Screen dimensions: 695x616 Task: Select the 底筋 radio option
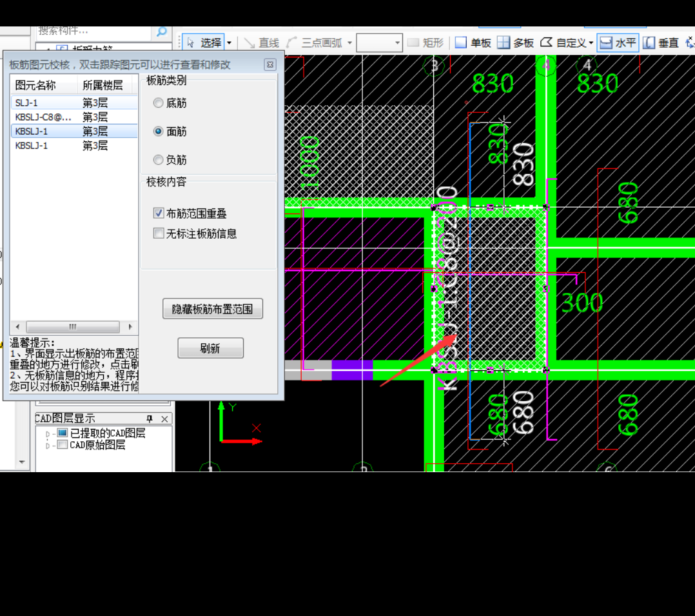tap(158, 103)
